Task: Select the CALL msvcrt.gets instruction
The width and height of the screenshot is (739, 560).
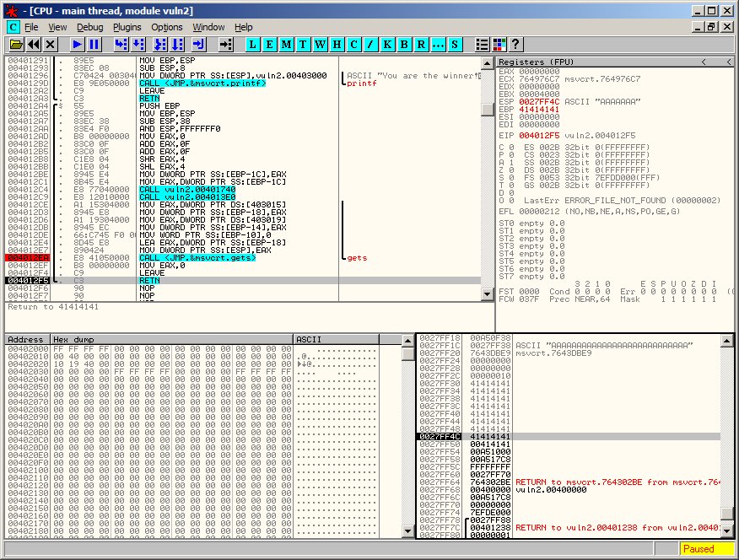Action: click(197, 257)
